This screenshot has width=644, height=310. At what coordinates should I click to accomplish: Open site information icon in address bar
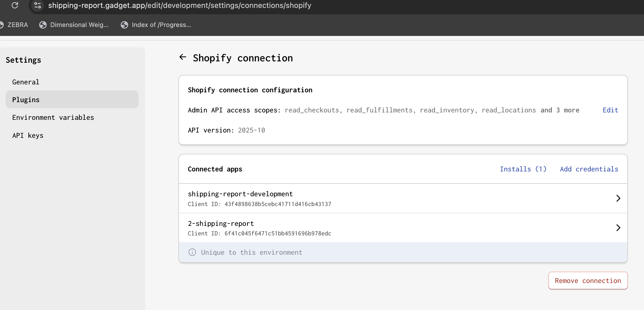pyautogui.click(x=38, y=5)
